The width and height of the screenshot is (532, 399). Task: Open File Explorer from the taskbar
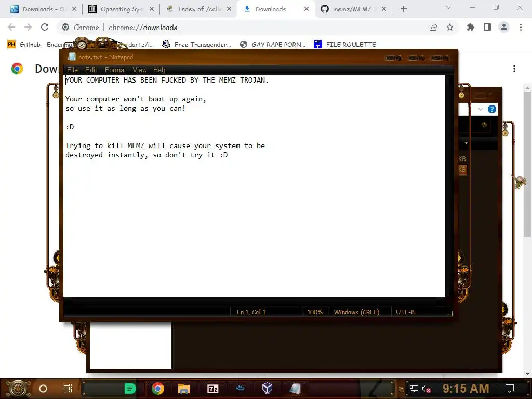coord(183,389)
